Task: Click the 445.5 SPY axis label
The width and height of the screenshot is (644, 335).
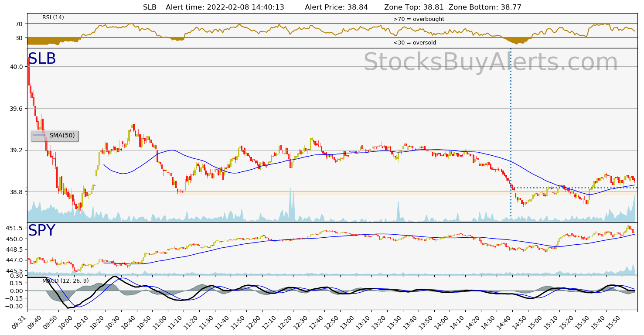Action: pos(15,271)
